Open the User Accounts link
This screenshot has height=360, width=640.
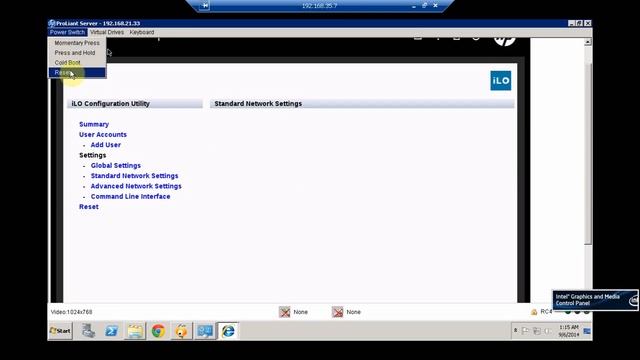(x=103, y=134)
